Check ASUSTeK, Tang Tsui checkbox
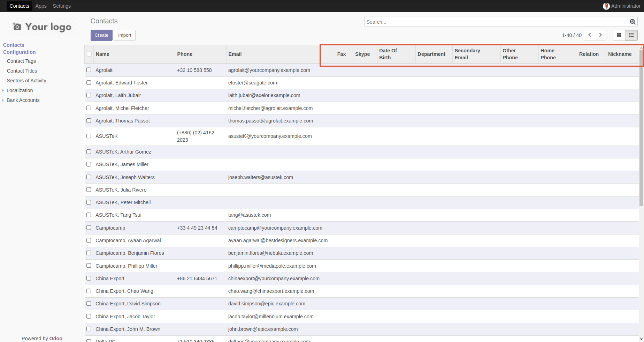The height and width of the screenshot is (342, 644). pos(89,215)
